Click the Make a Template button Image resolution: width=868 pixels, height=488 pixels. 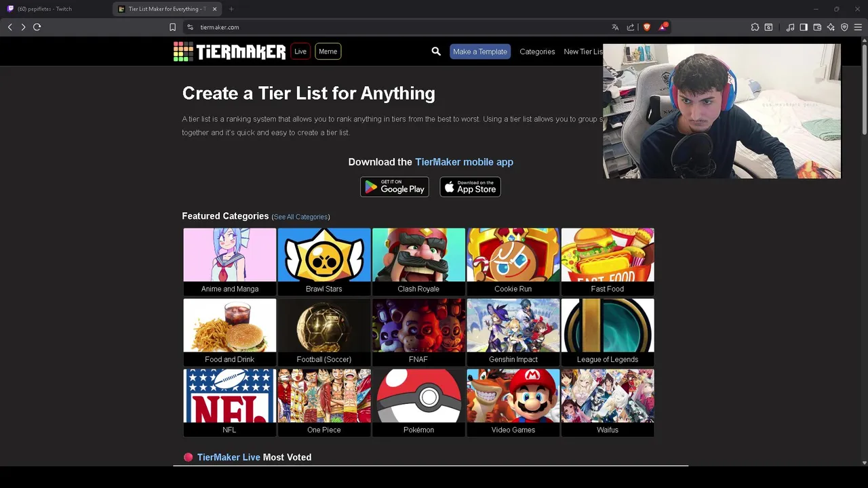(x=480, y=52)
